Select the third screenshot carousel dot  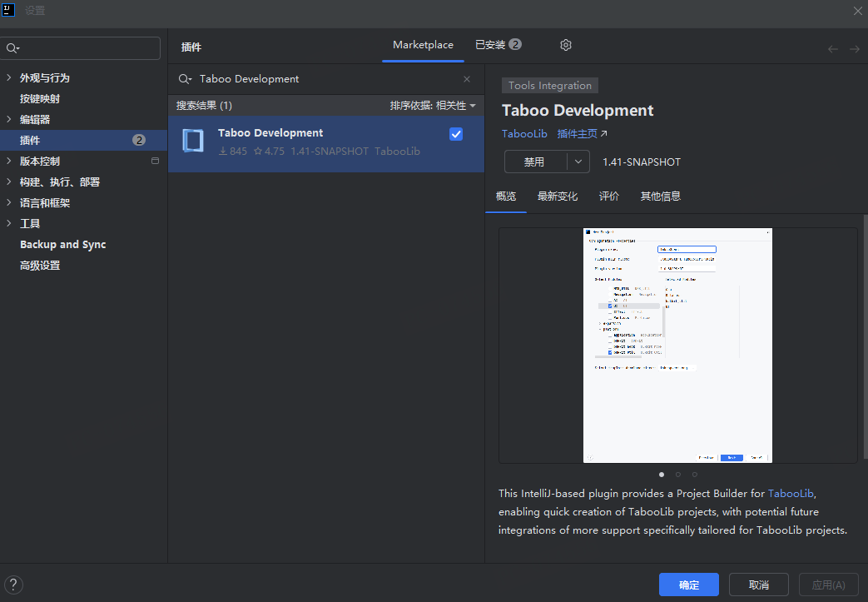pyautogui.click(x=695, y=475)
